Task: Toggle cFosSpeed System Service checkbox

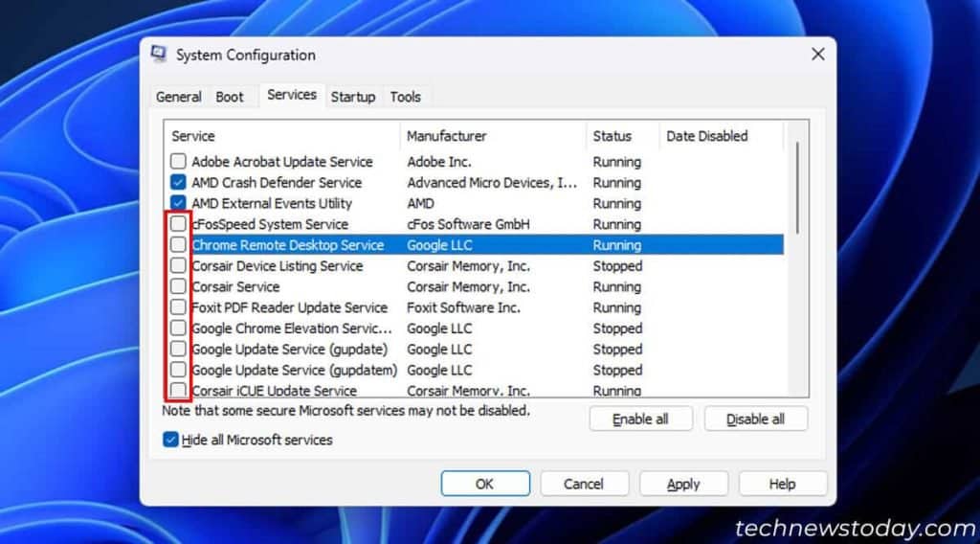Action: point(178,223)
